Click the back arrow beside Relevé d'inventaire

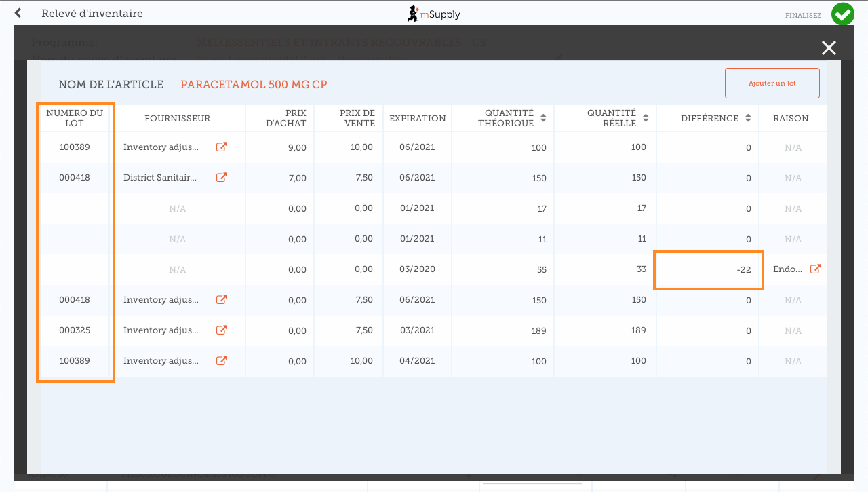point(18,13)
